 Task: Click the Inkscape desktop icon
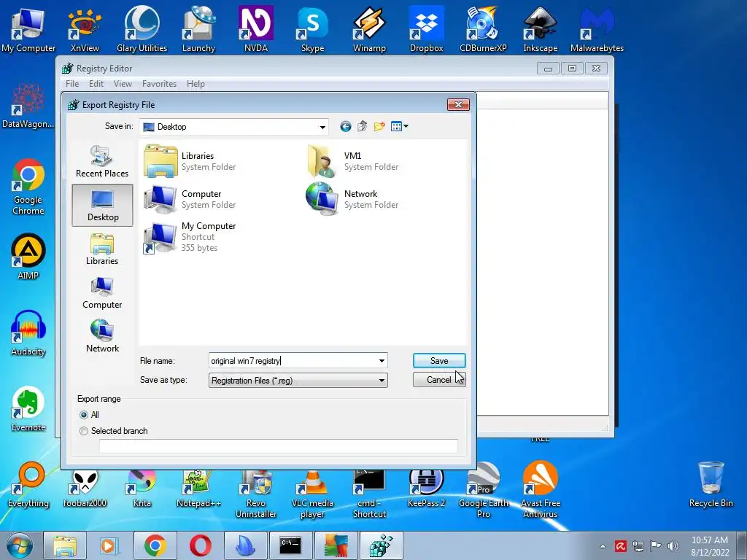tap(541, 29)
